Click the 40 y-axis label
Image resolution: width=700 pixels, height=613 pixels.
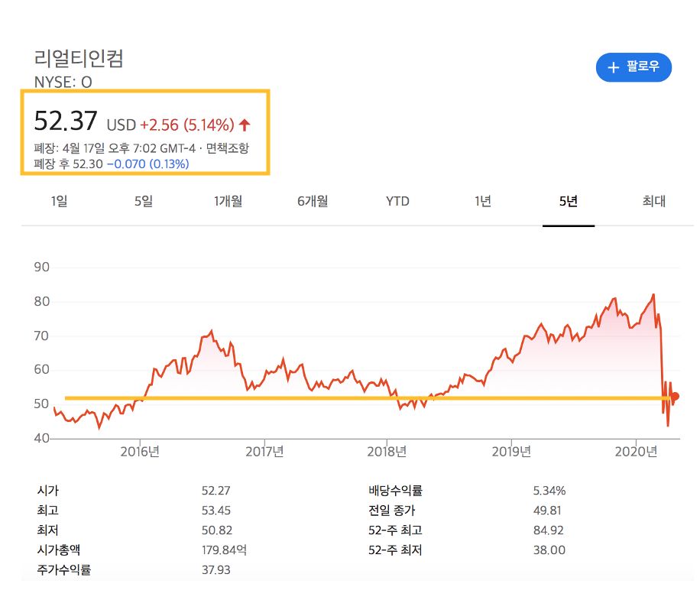coord(41,438)
